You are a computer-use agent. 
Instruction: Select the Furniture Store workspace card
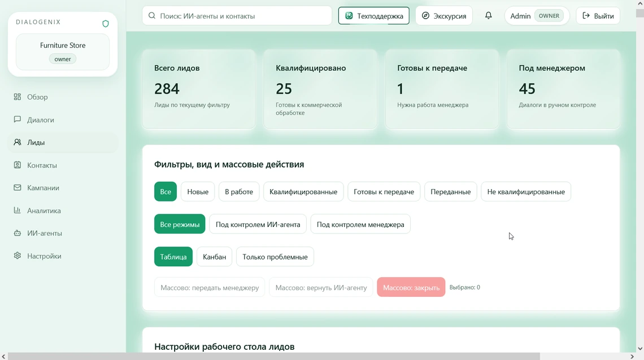point(63,52)
